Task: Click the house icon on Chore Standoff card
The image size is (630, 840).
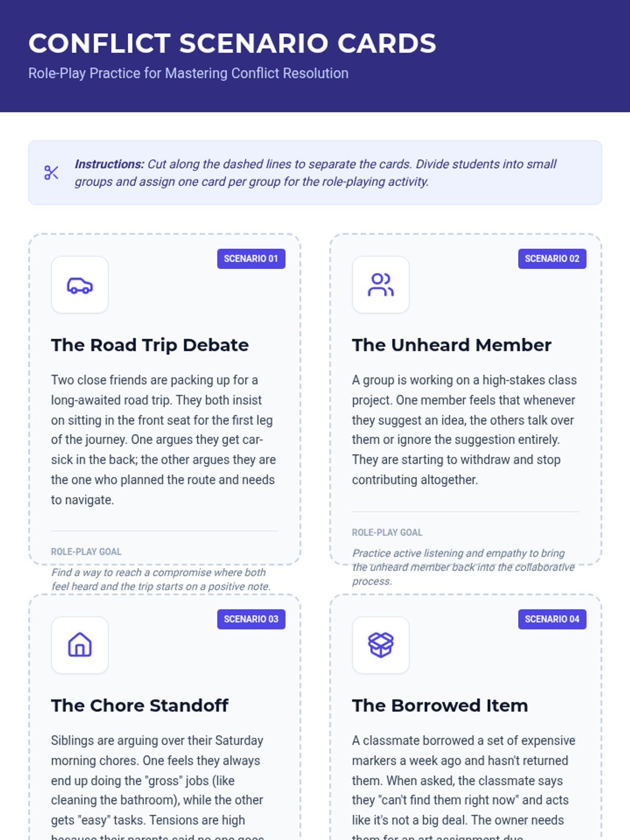Action: point(80,645)
